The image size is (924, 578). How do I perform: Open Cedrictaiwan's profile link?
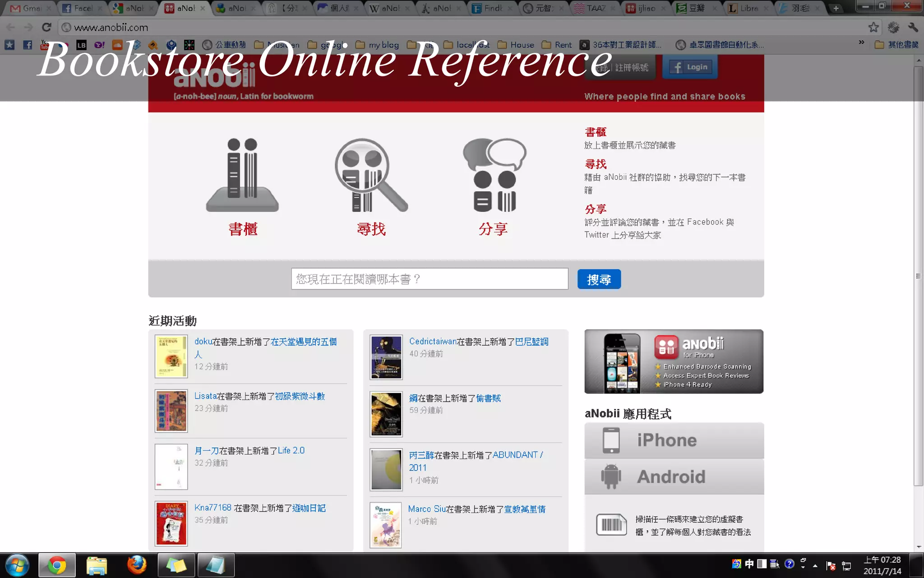433,342
